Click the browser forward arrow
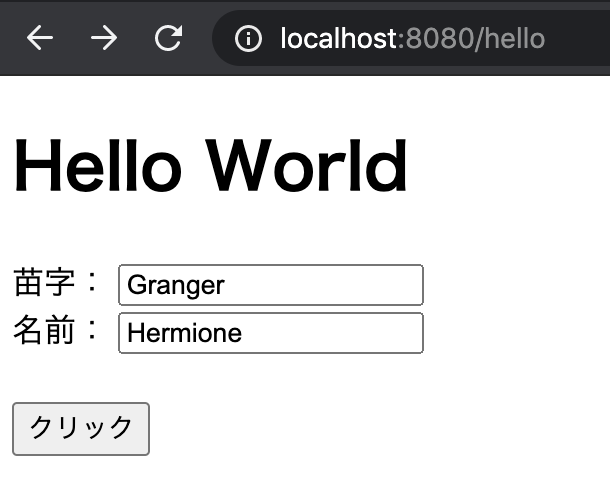 click(x=104, y=38)
